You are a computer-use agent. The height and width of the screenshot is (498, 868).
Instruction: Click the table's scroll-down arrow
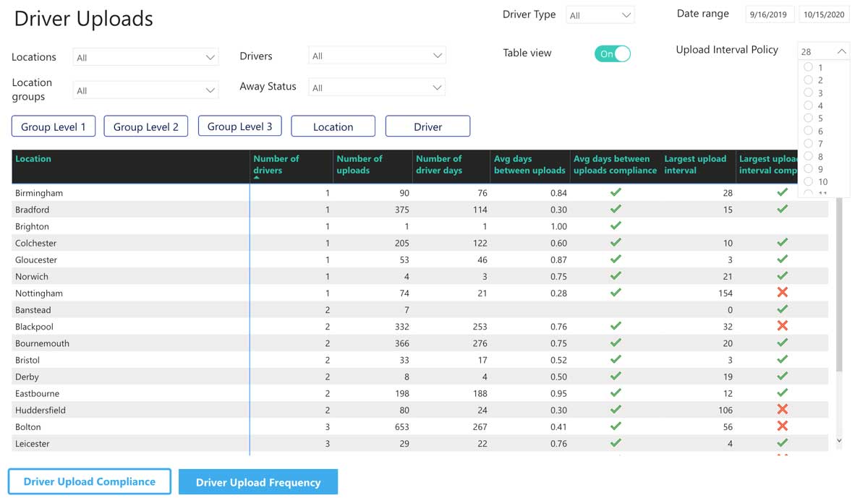click(839, 440)
